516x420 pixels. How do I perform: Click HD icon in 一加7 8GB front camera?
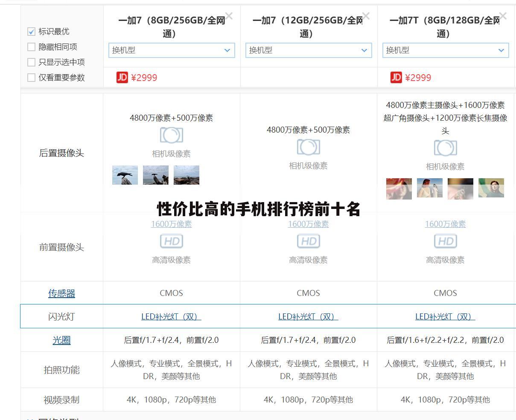click(172, 241)
